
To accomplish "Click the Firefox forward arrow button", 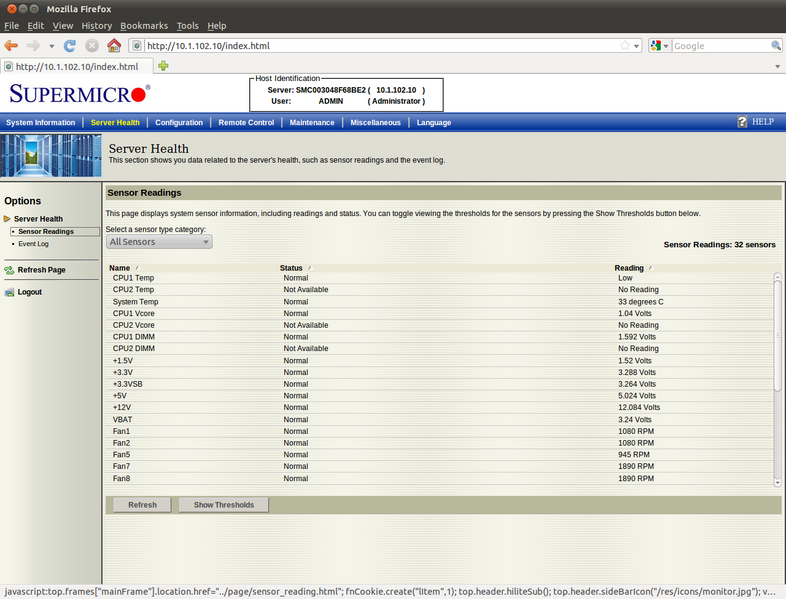I will [33, 46].
